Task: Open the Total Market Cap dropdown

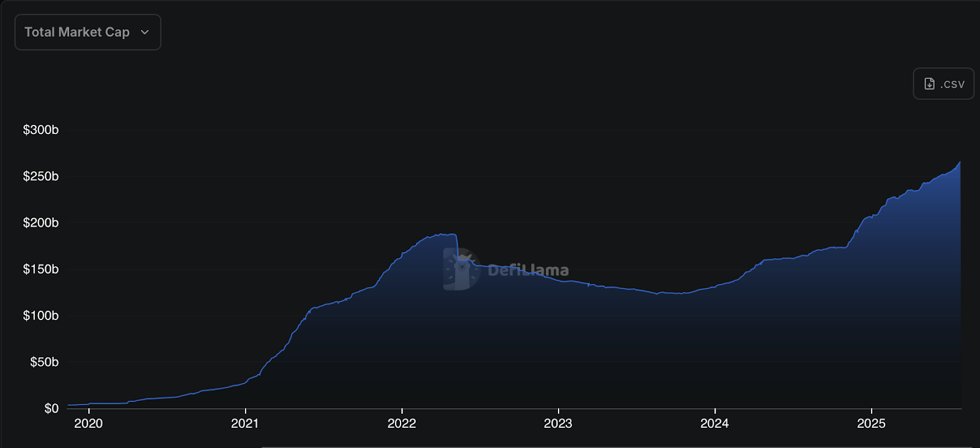Action: coord(88,32)
